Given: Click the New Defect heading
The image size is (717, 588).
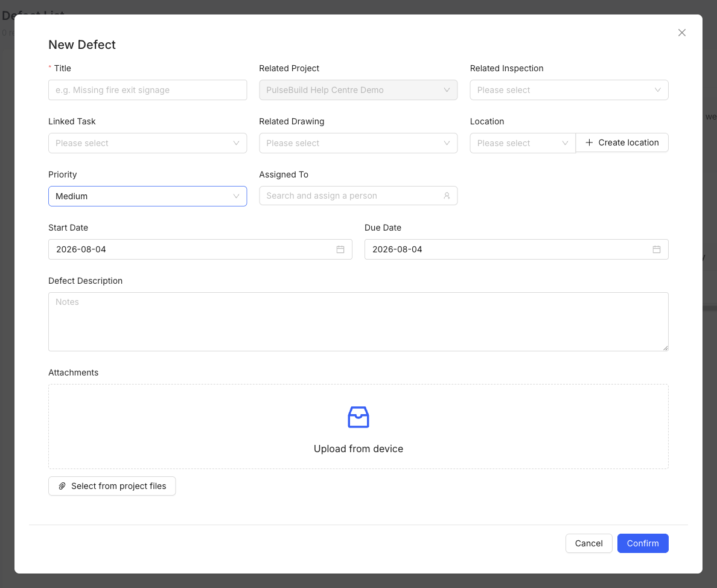Looking at the screenshot, I should coord(82,45).
